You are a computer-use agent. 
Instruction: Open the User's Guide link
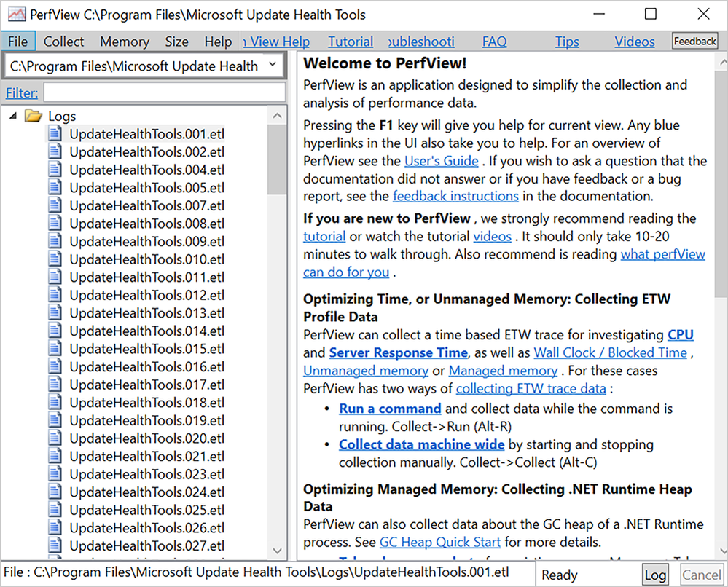[x=442, y=160]
